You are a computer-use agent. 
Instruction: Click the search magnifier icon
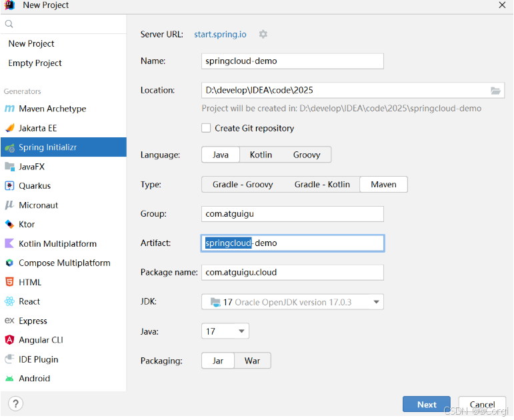[9, 24]
